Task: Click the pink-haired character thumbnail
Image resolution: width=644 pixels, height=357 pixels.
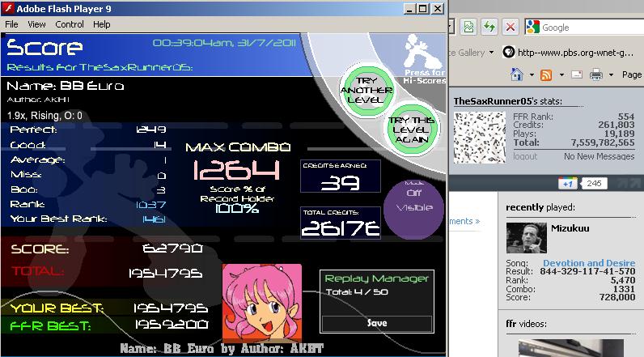Action: (262, 304)
